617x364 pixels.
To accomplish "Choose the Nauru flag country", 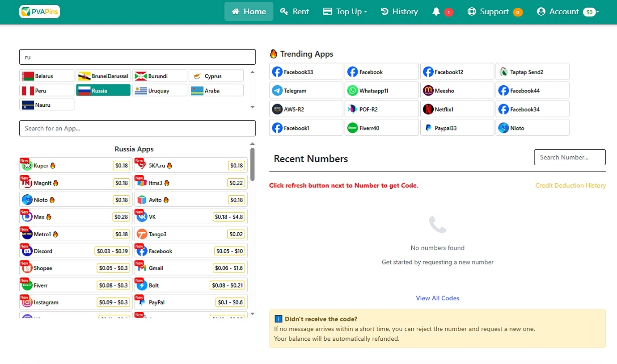I will point(47,105).
